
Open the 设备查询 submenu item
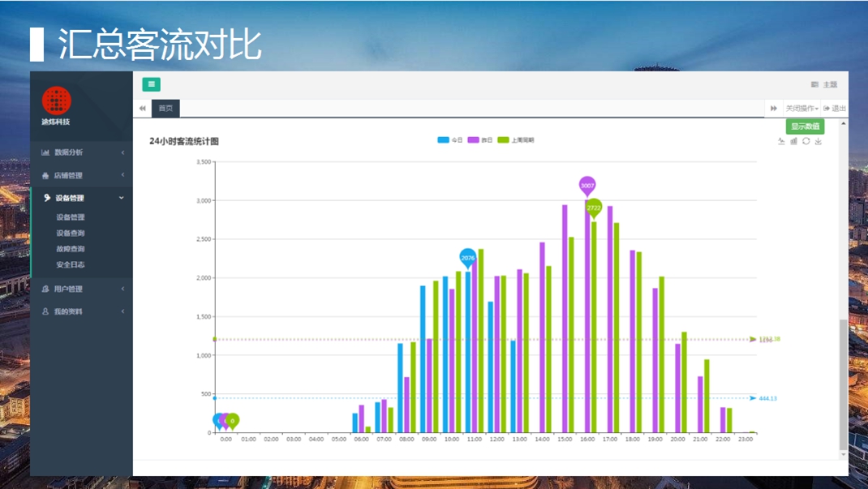71,233
